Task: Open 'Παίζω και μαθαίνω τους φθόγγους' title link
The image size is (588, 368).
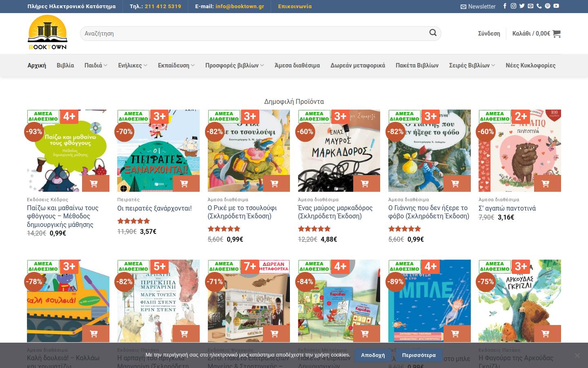Action: (63, 216)
